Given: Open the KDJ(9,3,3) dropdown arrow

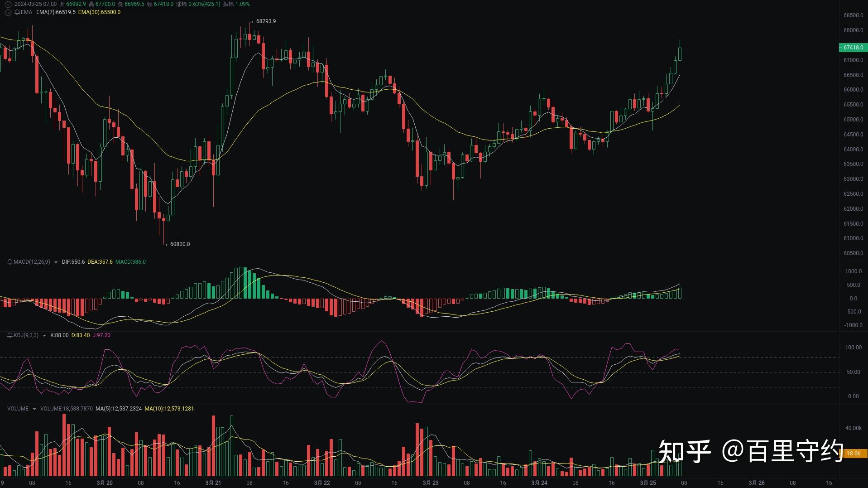Looking at the screenshot, I should pyautogui.click(x=44, y=336).
